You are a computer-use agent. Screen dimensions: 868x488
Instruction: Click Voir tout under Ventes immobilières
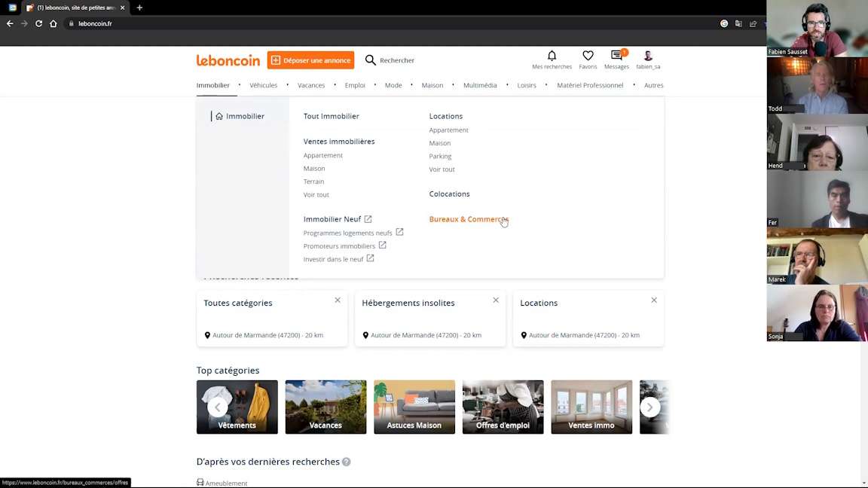coord(316,195)
